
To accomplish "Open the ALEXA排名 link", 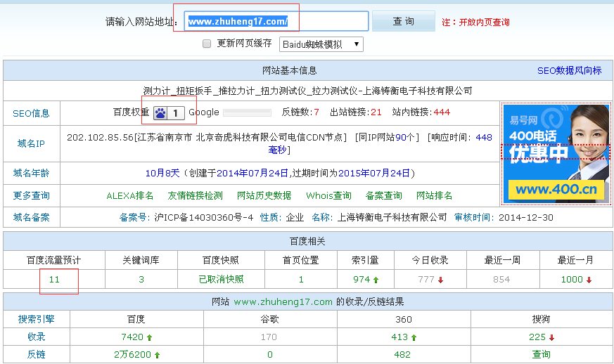I will (x=130, y=195).
